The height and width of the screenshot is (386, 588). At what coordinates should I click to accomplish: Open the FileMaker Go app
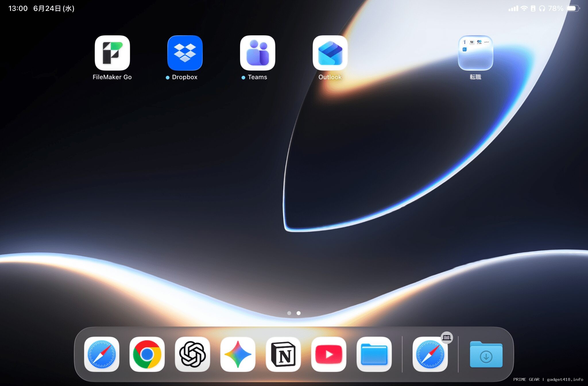pyautogui.click(x=112, y=53)
